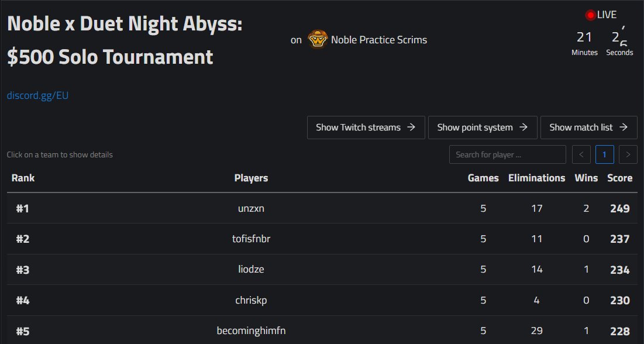Click the Score column header
644x344 pixels.
[x=620, y=178]
